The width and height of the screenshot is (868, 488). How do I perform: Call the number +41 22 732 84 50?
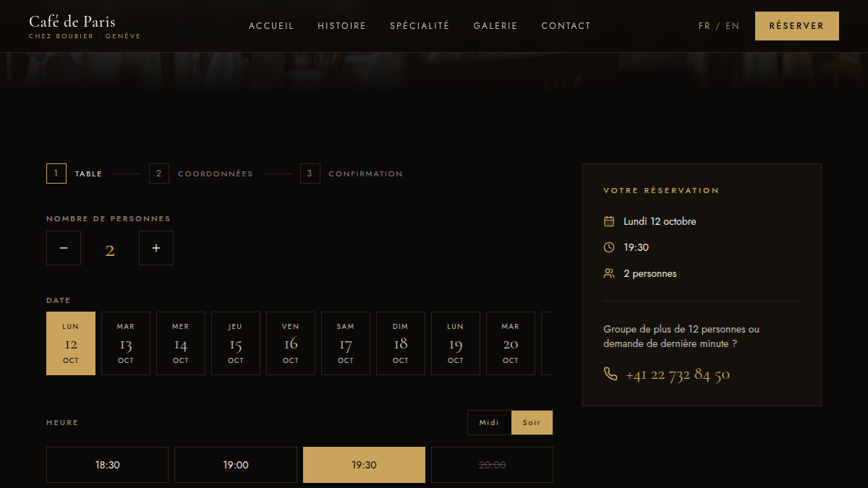678,374
